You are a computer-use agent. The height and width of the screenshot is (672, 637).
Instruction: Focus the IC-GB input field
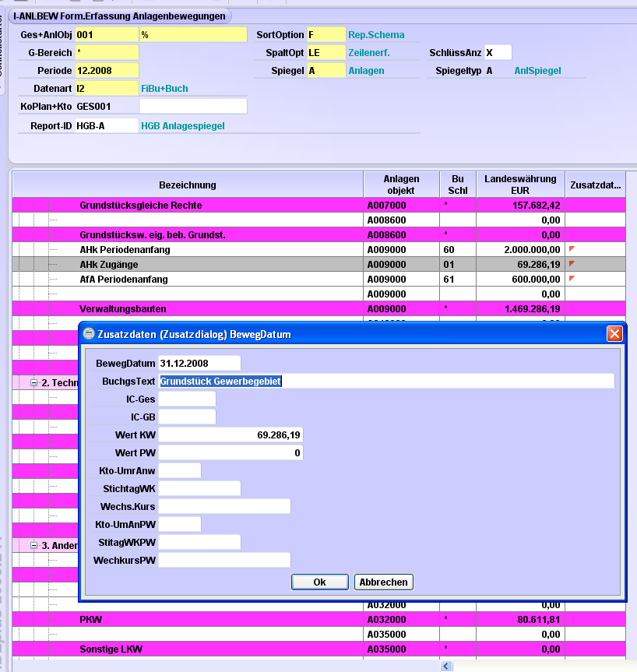click(187, 417)
